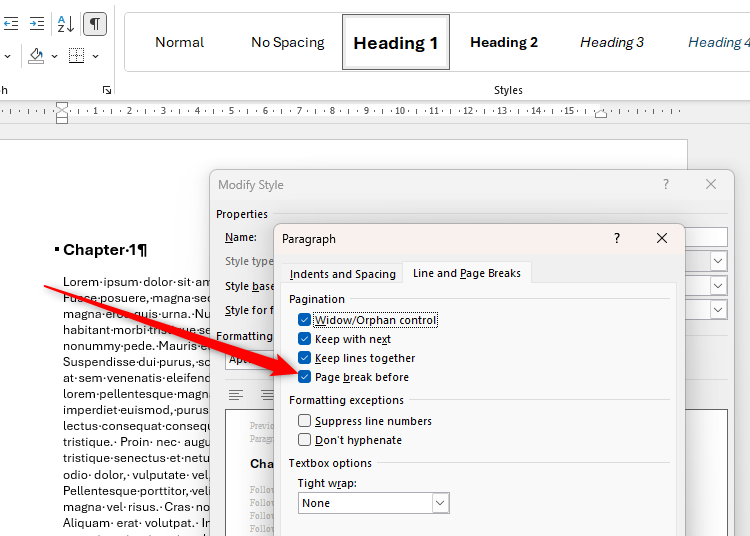Expand the Borders dropdown arrow

(95, 56)
